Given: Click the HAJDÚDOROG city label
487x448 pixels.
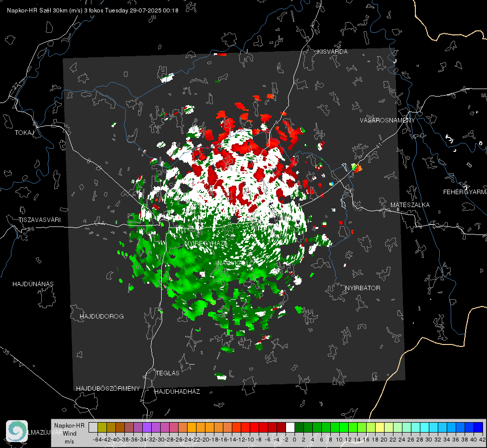Looking at the screenshot, I should click(x=101, y=317).
